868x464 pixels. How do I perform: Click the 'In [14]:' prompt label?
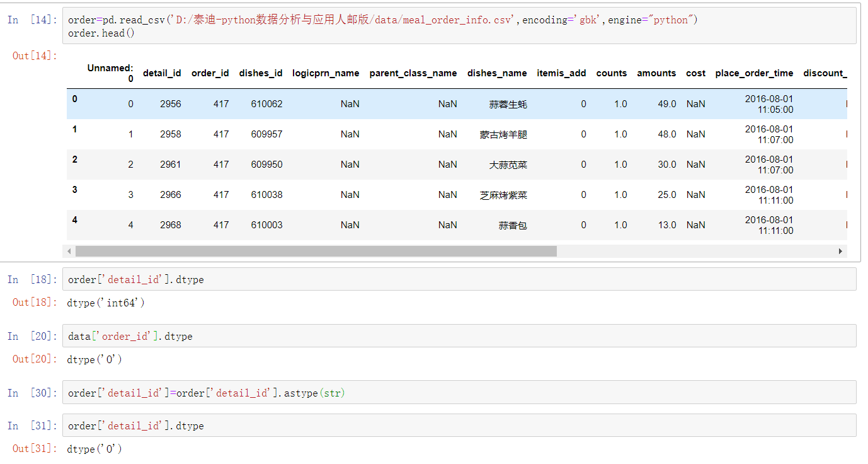[x=32, y=20]
